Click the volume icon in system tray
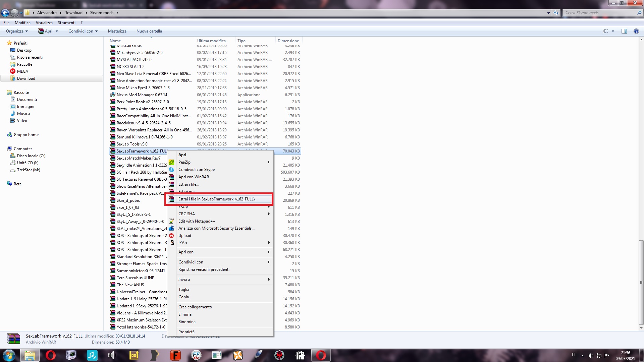Screen dimensions: 644x362 point(591,355)
